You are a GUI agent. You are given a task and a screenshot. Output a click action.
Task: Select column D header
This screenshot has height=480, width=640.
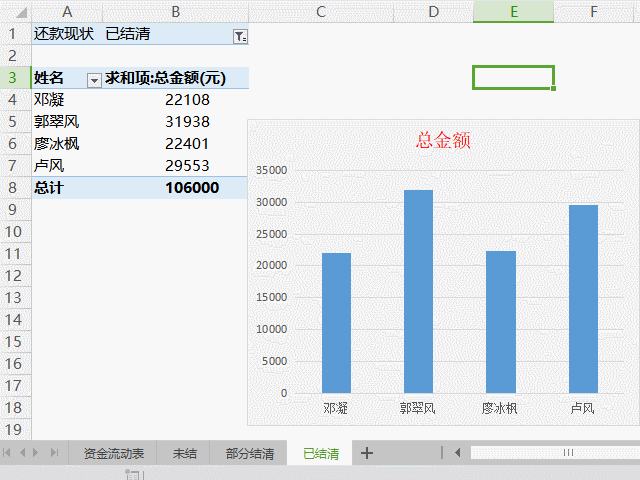[x=433, y=11]
